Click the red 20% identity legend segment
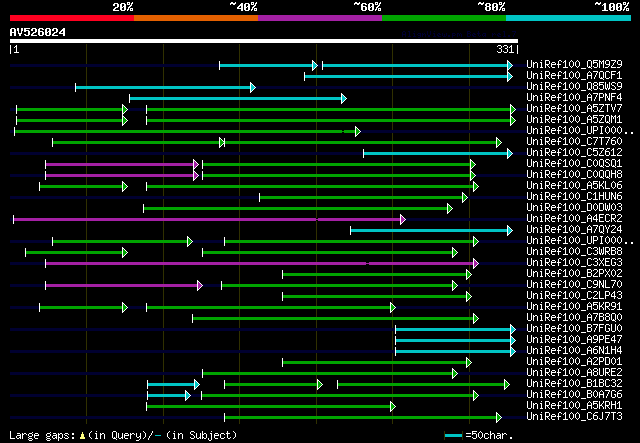Viewport: 640px width, 443px height. click(72, 18)
